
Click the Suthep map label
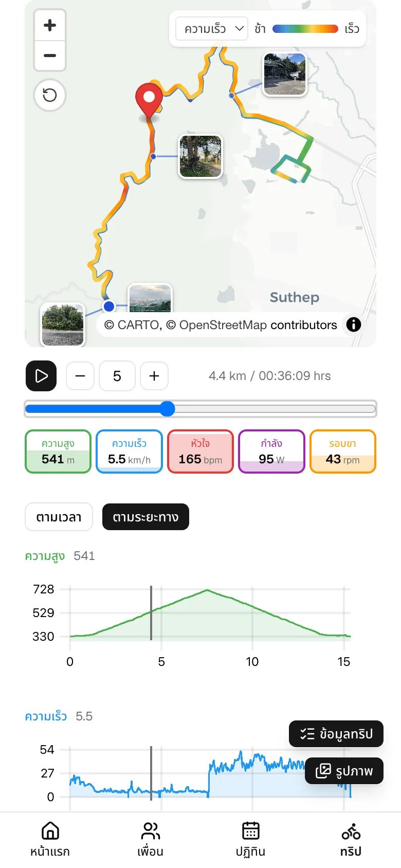click(x=295, y=297)
